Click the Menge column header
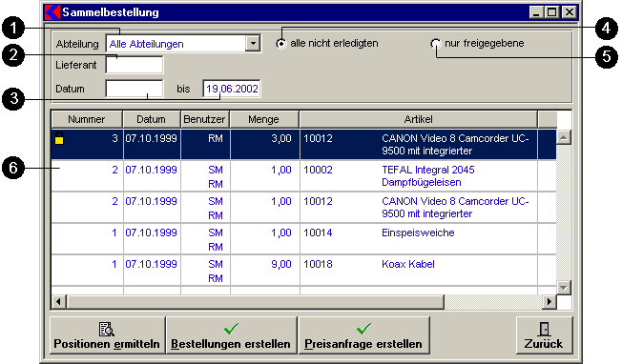 (264, 119)
